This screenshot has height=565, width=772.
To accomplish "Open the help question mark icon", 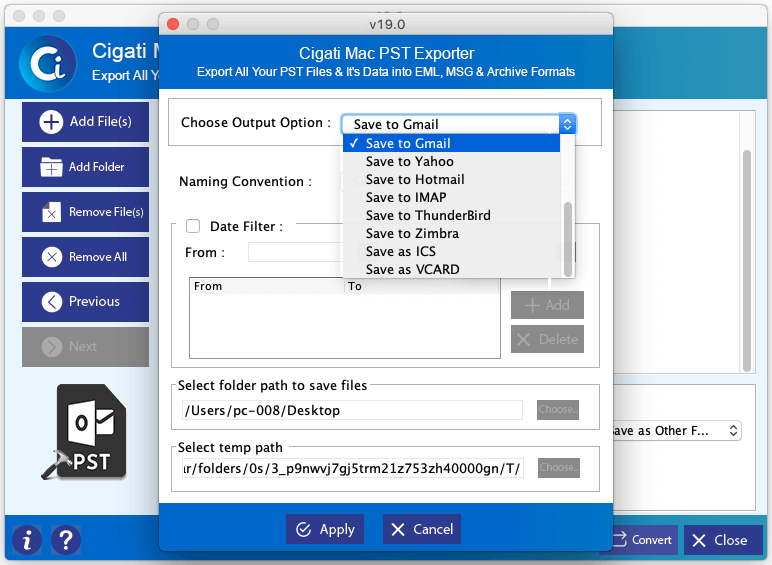I will (x=65, y=540).
